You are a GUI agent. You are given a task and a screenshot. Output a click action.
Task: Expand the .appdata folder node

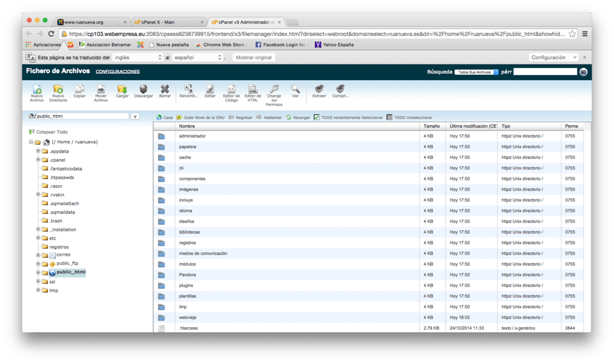[x=38, y=151]
